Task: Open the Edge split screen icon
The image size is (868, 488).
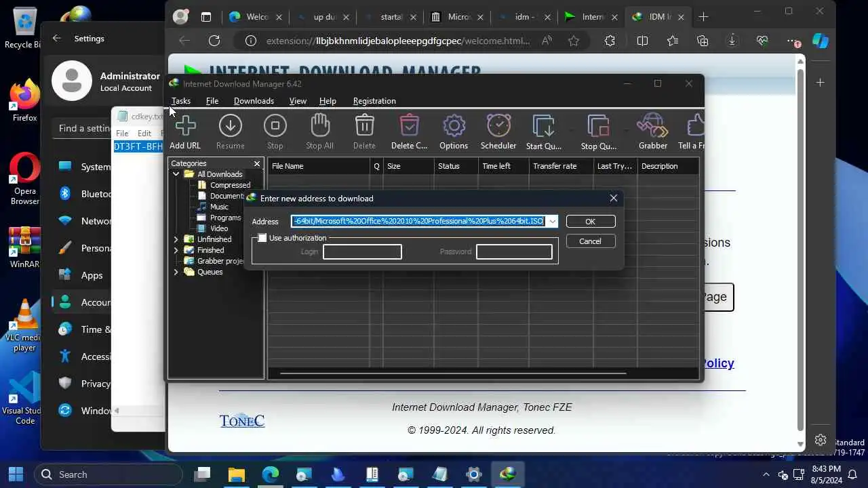Action: coord(642,41)
